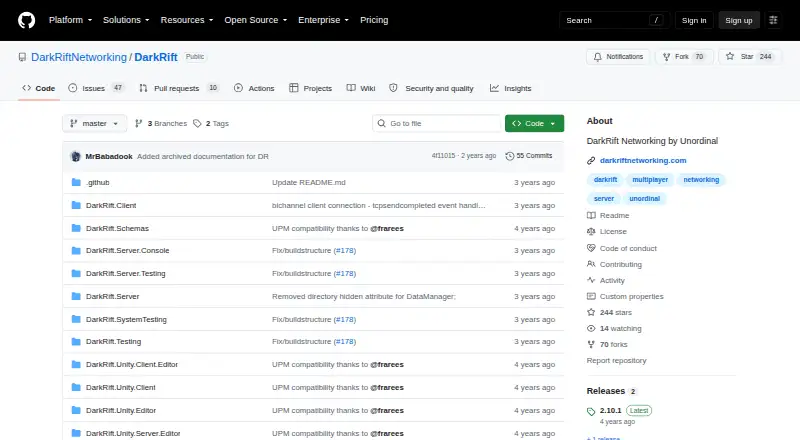The width and height of the screenshot is (800, 440).
Task: Open the Platform dropdown menu
Action: 70,20
